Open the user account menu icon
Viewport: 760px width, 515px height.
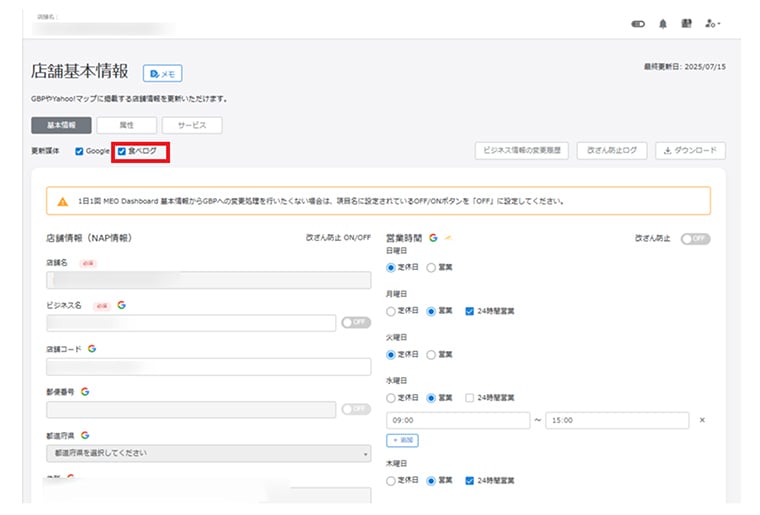coord(712,22)
